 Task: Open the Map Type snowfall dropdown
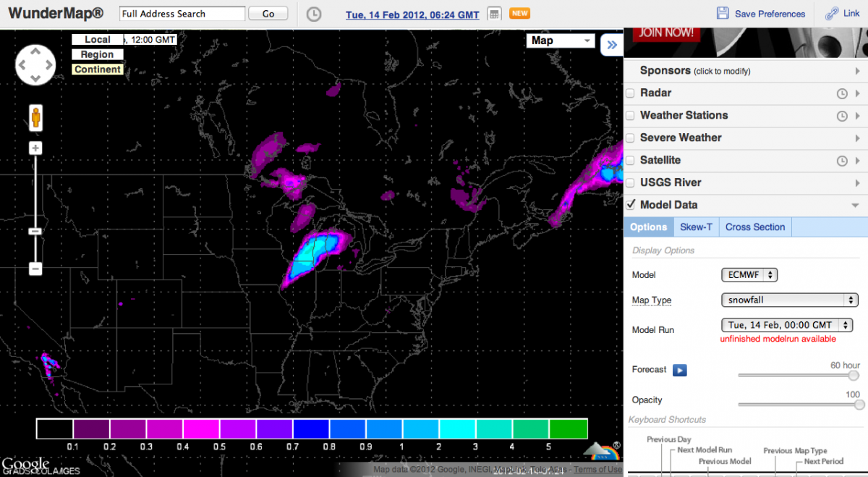click(x=790, y=300)
